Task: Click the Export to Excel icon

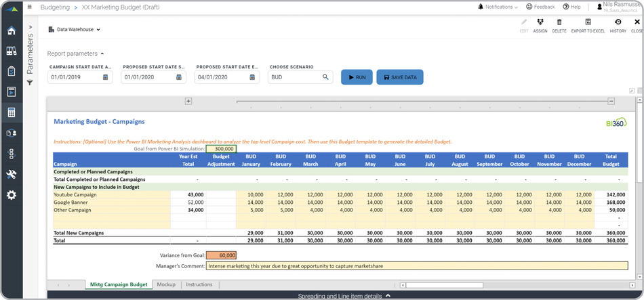Action: pyautogui.click(x=588, y=22)
